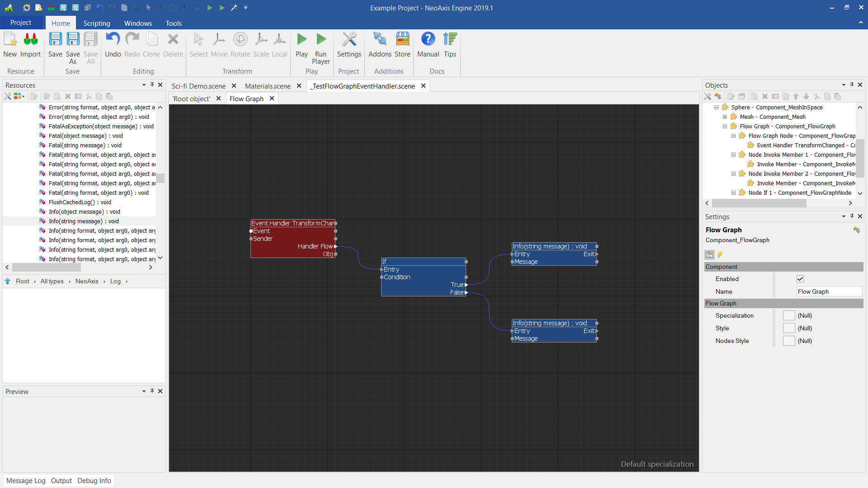Open project Settings tools icon
This screenshot has width=868, height=488.
[x=349, y=40]
